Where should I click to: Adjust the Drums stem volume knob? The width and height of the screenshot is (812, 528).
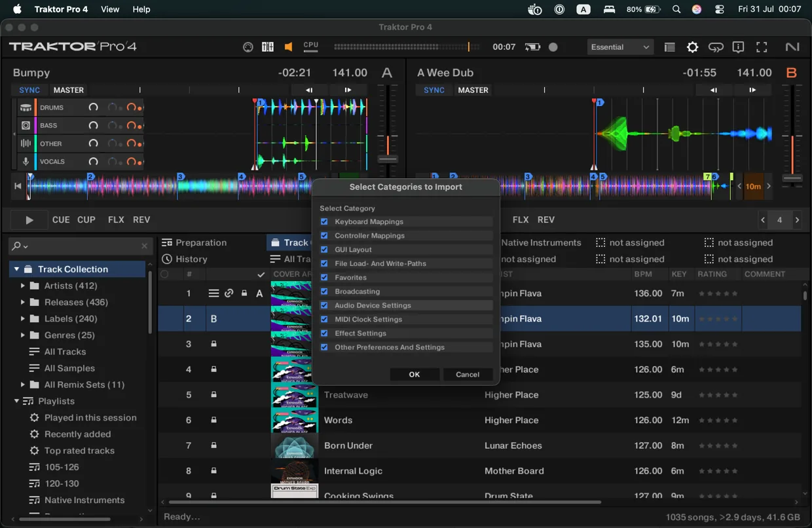pyautogui.click(x=93, y=107)
